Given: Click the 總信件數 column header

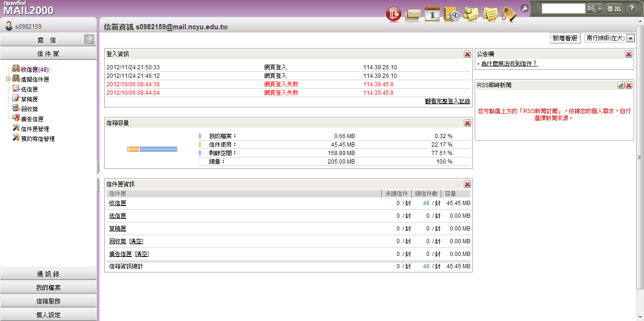Looking at the screenshot, I should [x=426, y=194].
